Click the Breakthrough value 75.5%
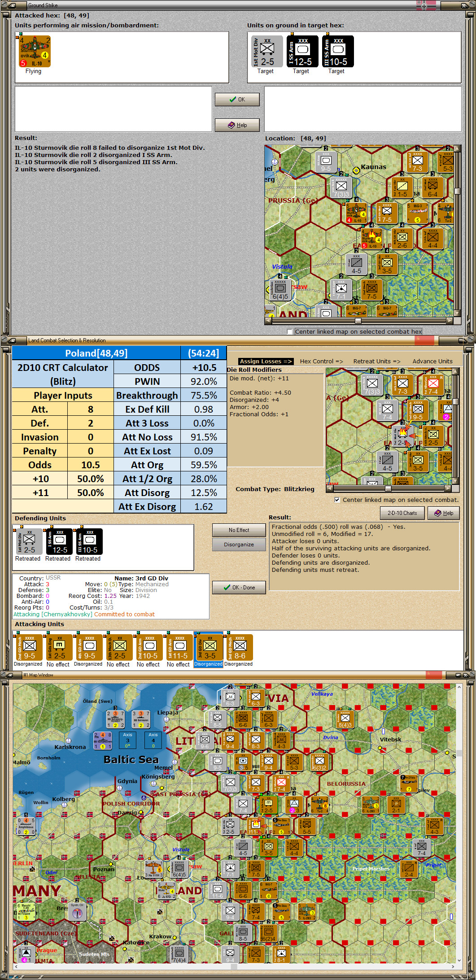 tap(204, 396)
